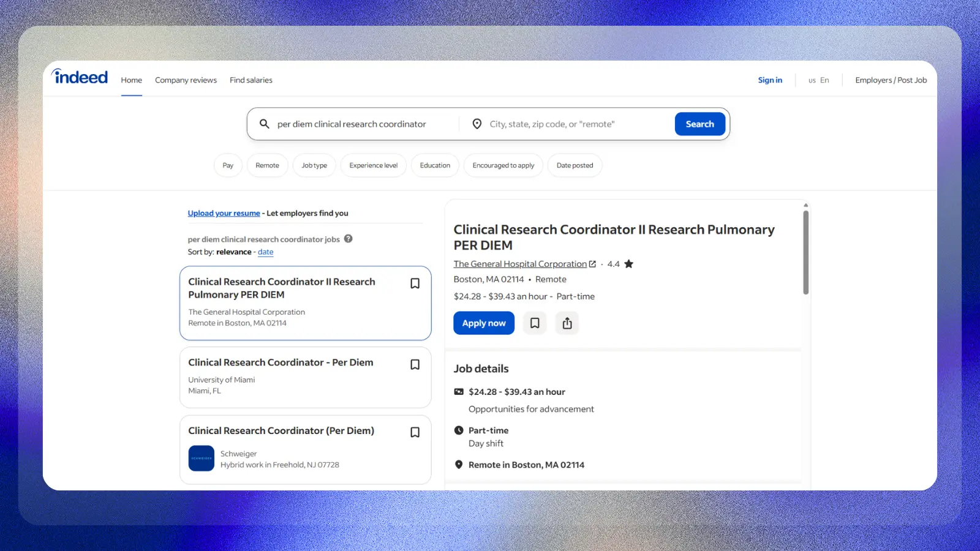Click 'Opportunities for advancement' text
980x551 pixels.
click(x=531, y=409)
